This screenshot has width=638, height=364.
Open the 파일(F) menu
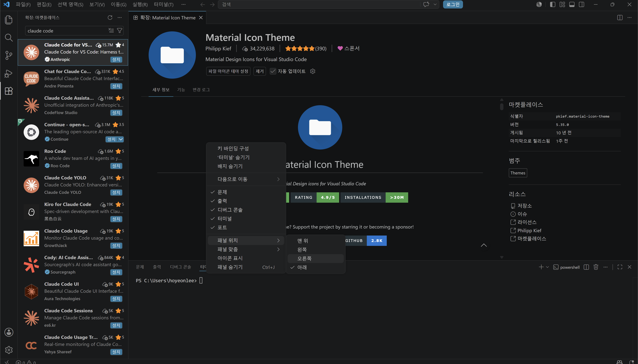pyautogui.click(x=23, y=4)
